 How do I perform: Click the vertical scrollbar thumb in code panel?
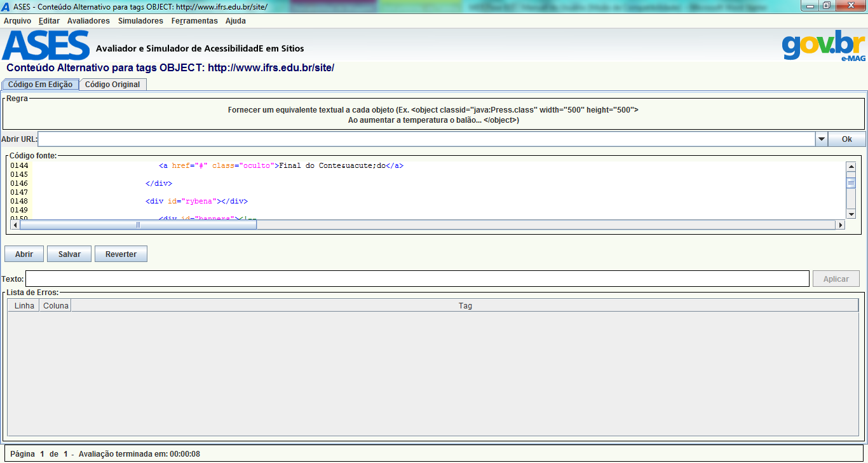click(x=851, y=183)
